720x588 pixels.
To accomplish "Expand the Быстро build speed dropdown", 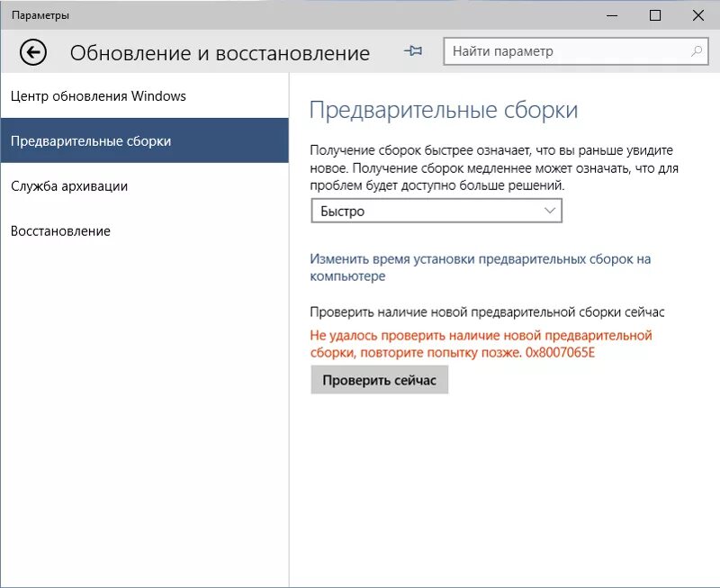I will point(436,211).
